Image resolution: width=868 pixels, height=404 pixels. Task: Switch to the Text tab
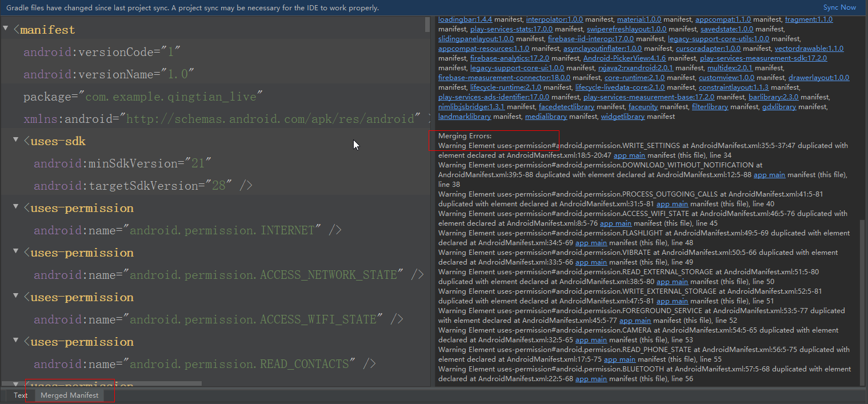coord(21,395)
